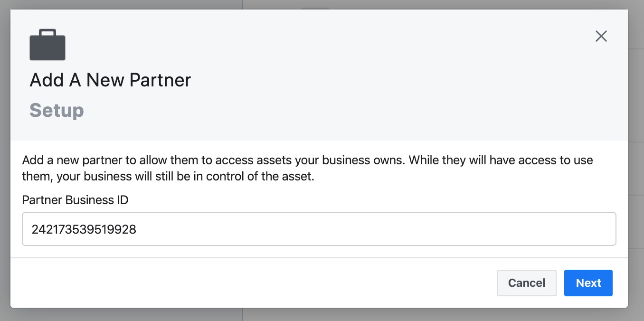Click the briefcase icon in the dialog header
The height and width of the screenshot is (321, 644).
[47, 45]
